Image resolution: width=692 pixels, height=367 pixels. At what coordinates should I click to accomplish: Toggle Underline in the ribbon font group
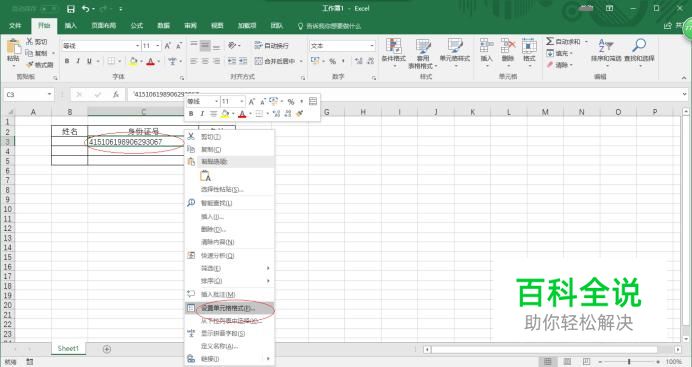(89, 61)
